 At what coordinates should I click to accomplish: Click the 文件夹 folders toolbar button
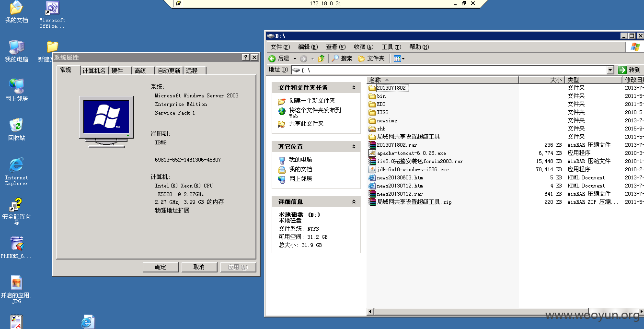pyautogui.click(x=371, y=59)
